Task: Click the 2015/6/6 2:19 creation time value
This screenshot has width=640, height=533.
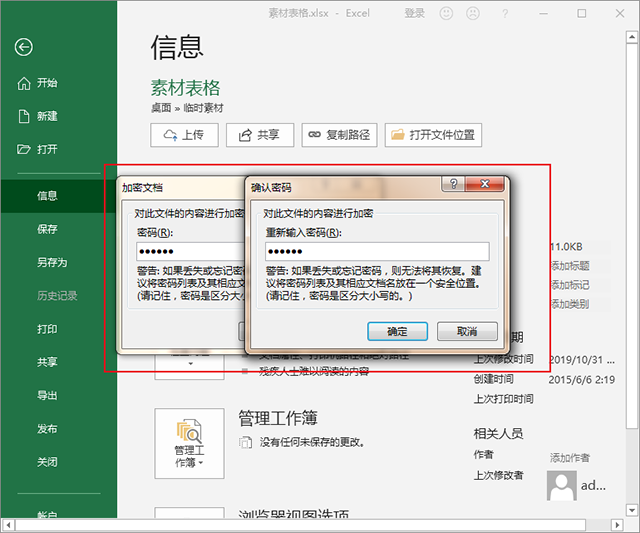Action: 582,380
